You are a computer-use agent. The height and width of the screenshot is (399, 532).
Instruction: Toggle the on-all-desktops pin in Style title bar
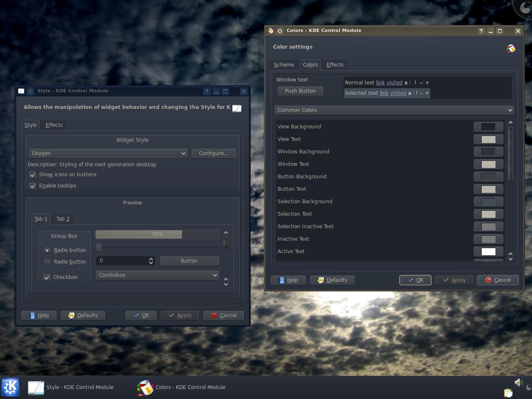coord(30,91)
